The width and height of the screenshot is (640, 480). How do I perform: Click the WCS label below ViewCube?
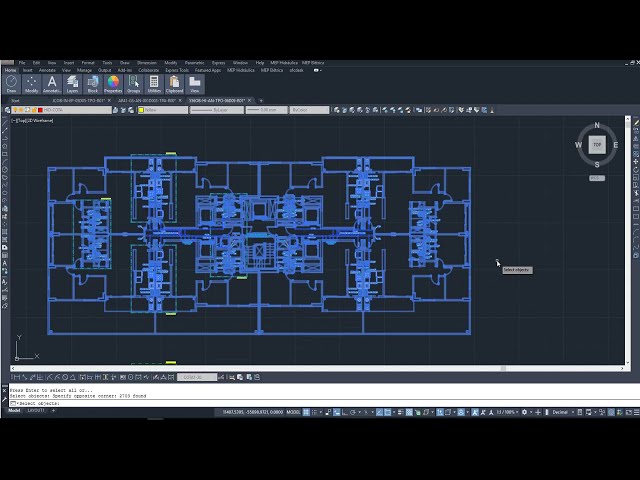[x=596, y=178]
